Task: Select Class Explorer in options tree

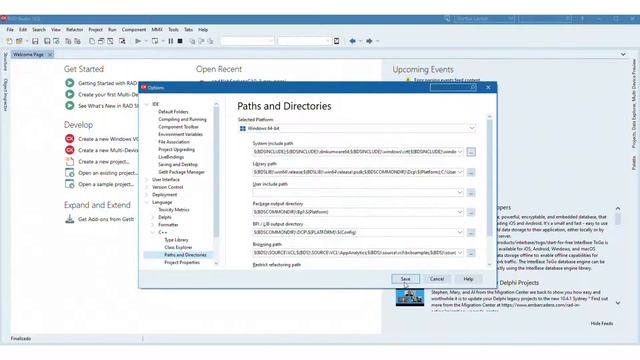Action: 178,247
